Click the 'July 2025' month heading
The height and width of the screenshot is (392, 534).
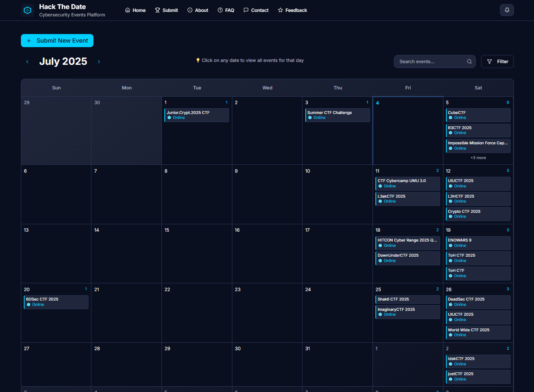[x=63, y=62]
